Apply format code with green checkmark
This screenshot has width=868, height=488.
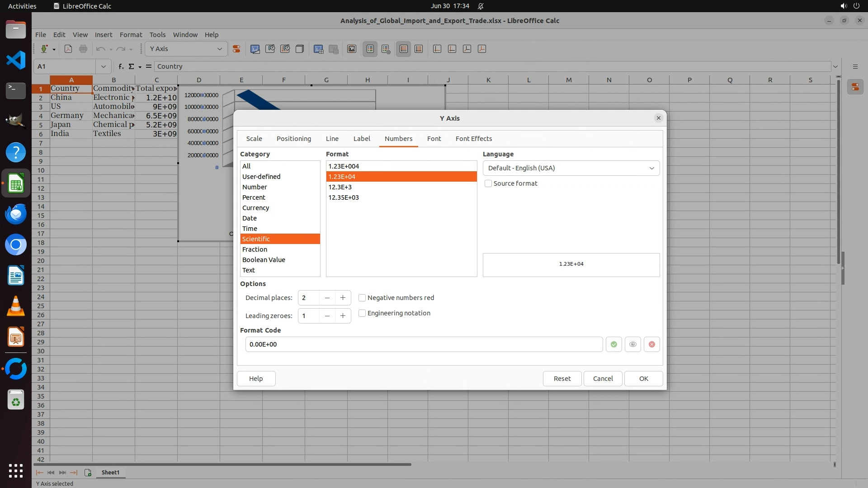point(613,344)
